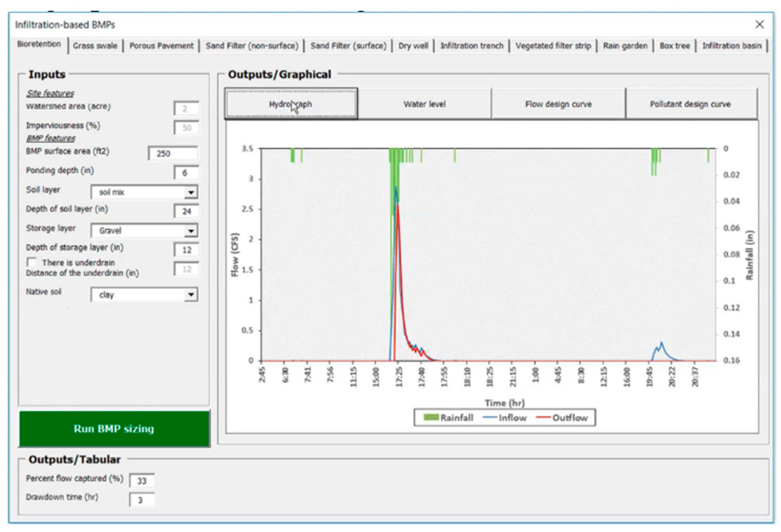Screen dimensions: 781x532
Task: Open the Rain garden tab
Action: click(625, 46)
